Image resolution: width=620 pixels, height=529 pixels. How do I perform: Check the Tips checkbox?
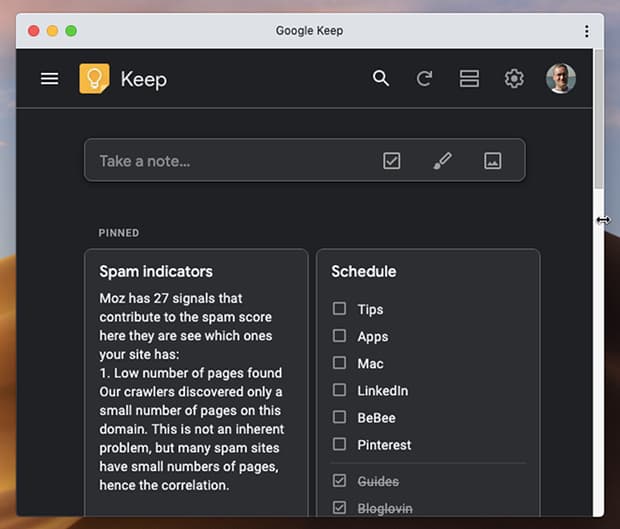click(340, 309)
